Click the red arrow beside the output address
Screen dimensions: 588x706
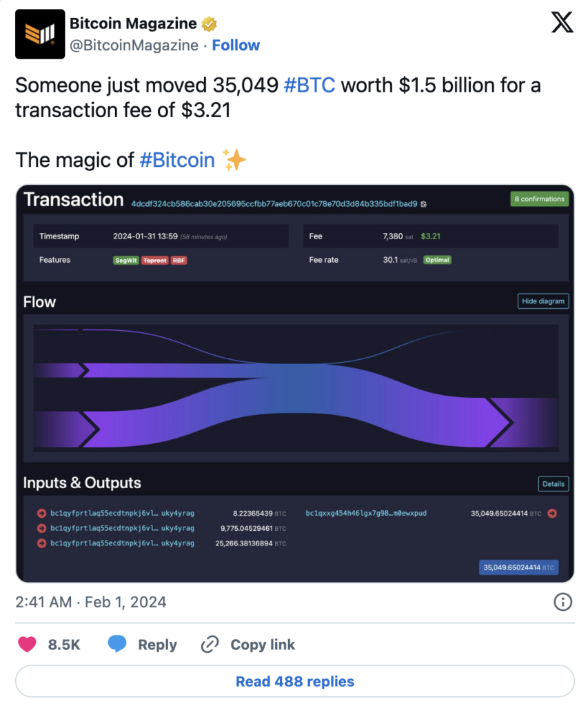[552, 513]
